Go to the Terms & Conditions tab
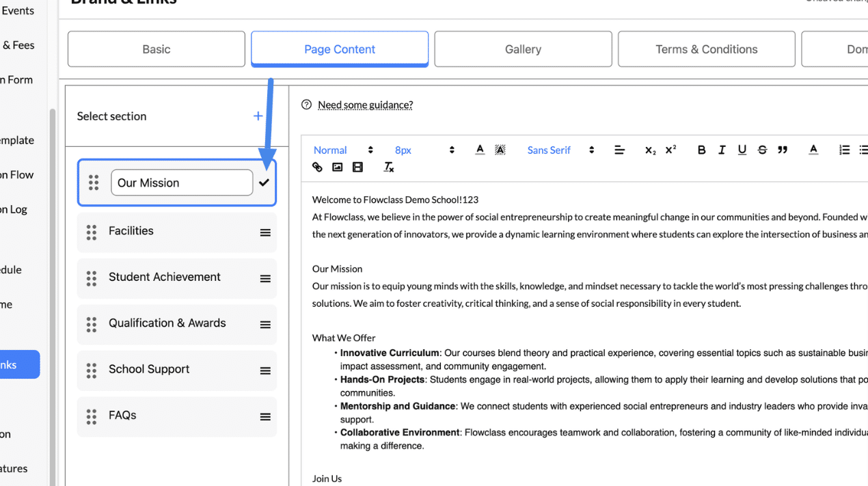Screen dimensions: 868x486 pyautogui.click(x=707, y=49)
